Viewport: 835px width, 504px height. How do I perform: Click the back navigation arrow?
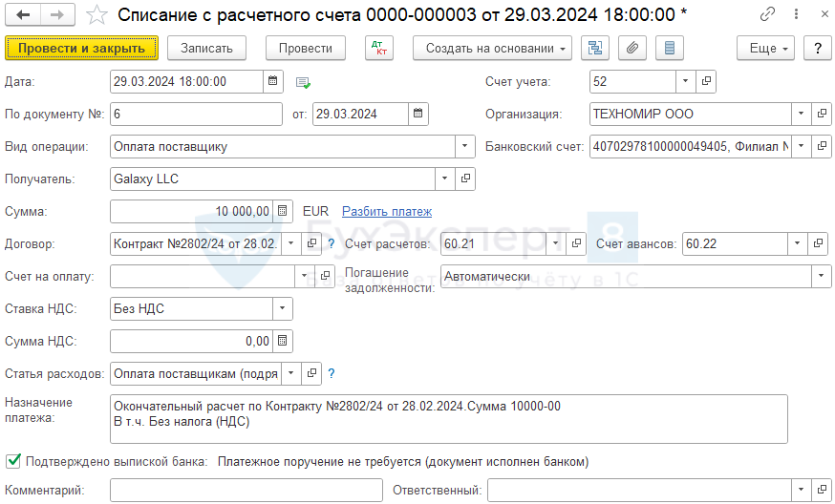23,15
